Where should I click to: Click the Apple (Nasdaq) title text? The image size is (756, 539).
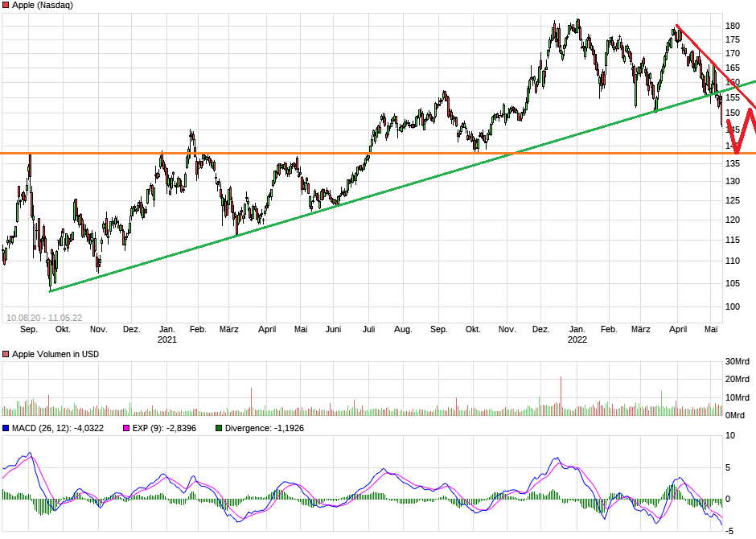pos(42,5)
